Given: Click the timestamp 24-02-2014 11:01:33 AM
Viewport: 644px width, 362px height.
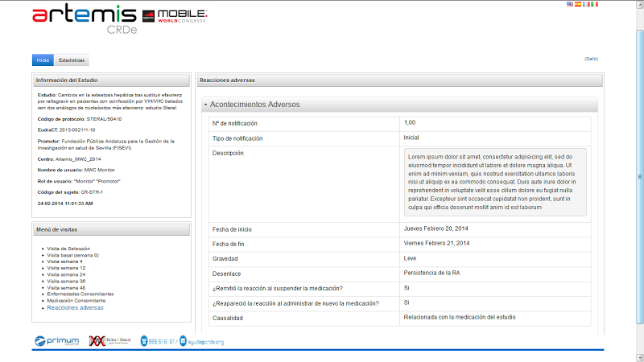Looking at the screenshot, I should 65,204.
